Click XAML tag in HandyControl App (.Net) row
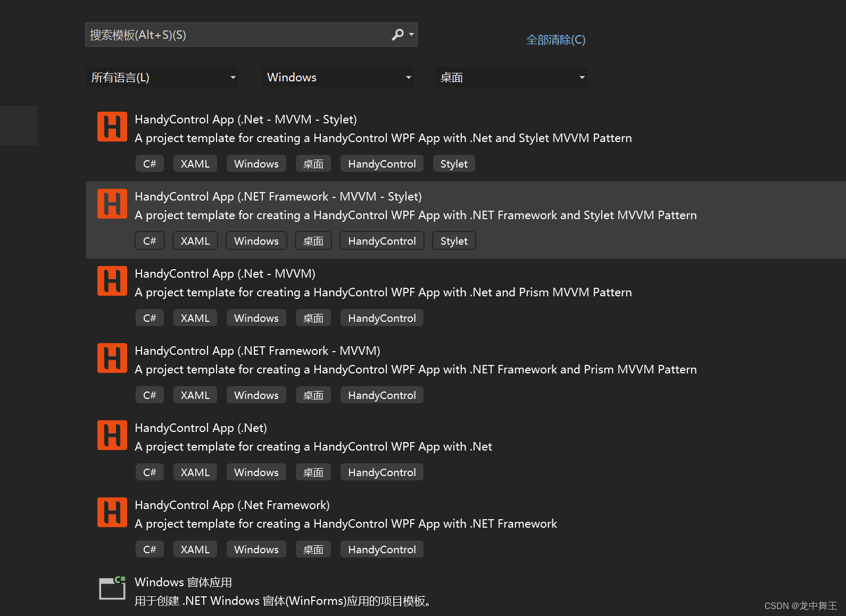 click(195, 472)
